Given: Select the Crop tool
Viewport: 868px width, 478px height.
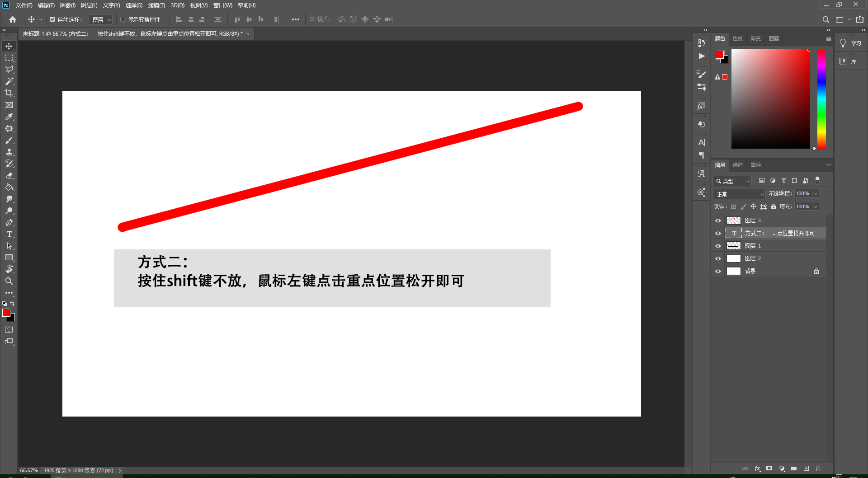Looking at the screenshot, I should (x=9, y=93).
